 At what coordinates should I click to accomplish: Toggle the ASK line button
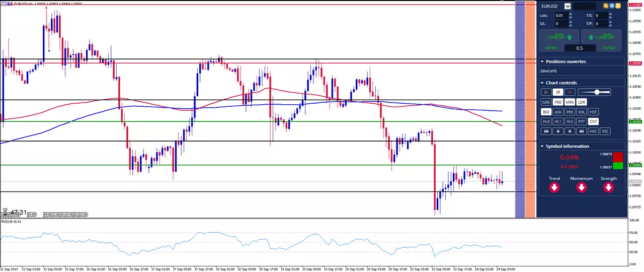(x=557, y=112)
